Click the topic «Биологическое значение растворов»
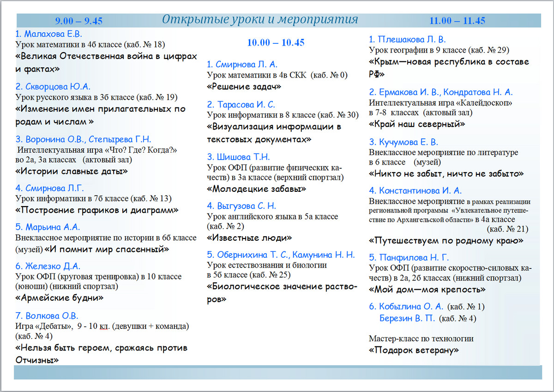This screenshot has height=392, width=554. pos(282,293)
